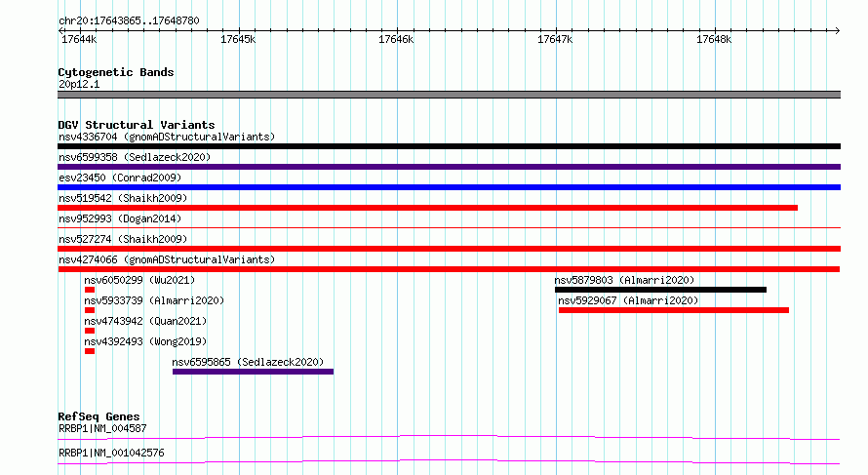The height and width of the screenshot is (475, 868).
Task: Click the small red nsv6050299 variant block
Action: (x=90, y=290)
